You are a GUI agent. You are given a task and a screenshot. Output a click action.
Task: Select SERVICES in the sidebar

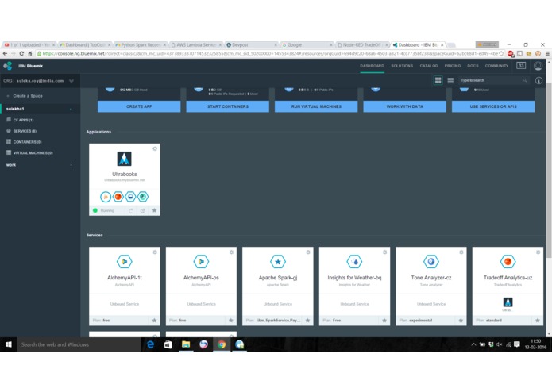coord(25,131)
